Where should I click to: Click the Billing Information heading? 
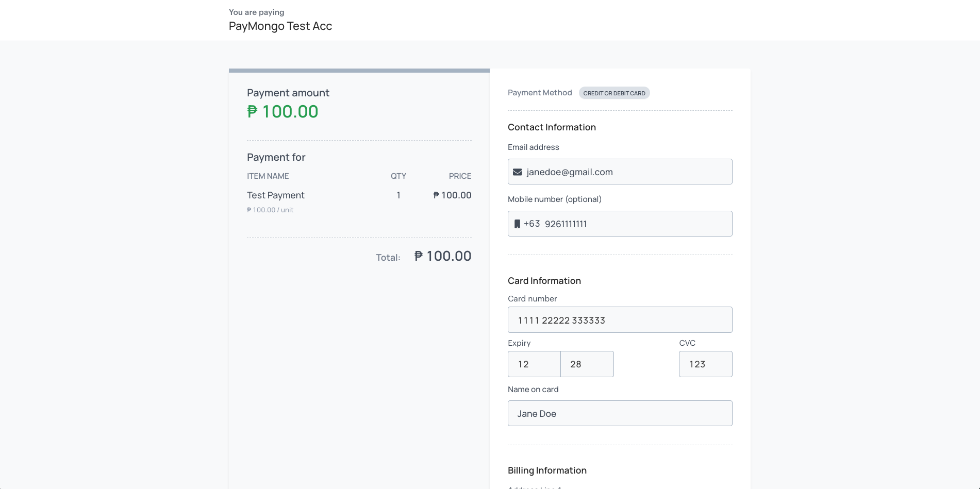point(547,470)
